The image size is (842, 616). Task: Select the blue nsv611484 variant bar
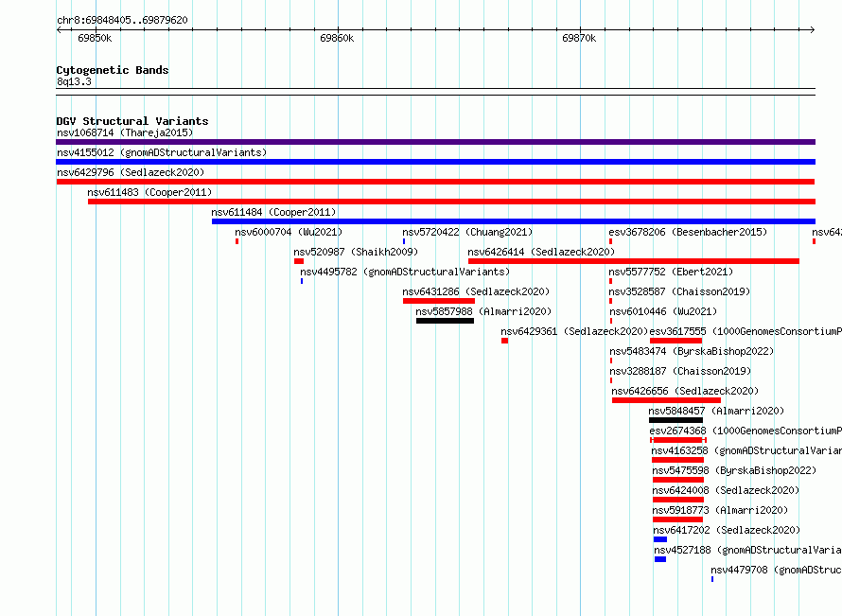click(x=514, y=221)
